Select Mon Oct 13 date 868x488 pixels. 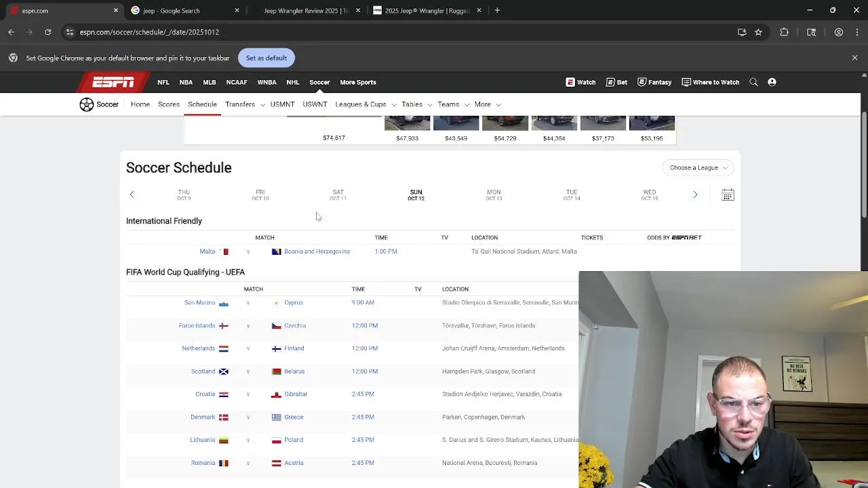pyautogui.click(x=494, y=195)
